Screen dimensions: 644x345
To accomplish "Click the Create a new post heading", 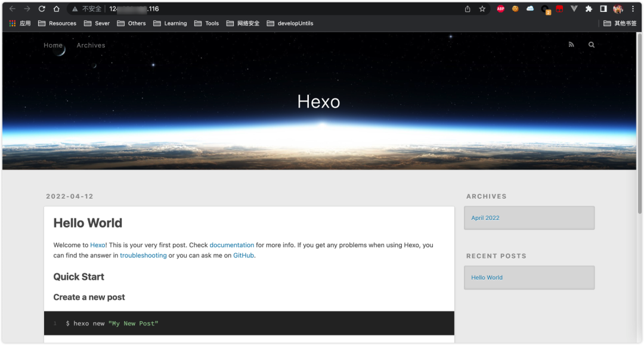I will tap(89, 297).
